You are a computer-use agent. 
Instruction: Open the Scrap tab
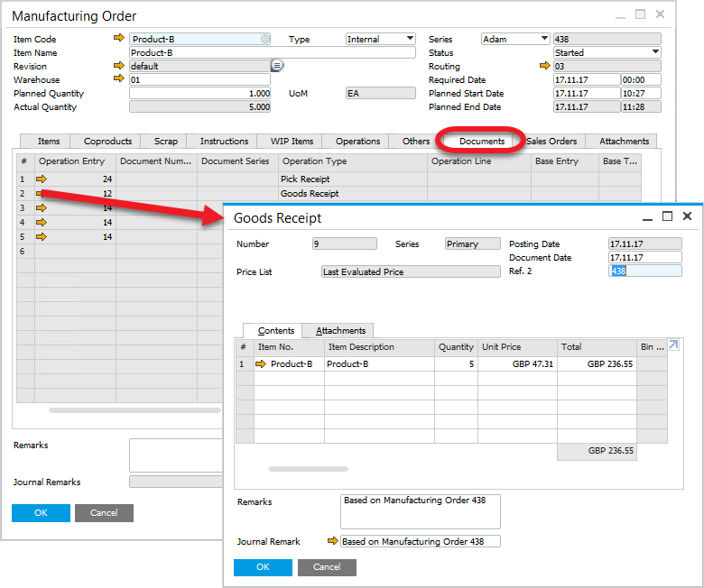tap(166, 141)
